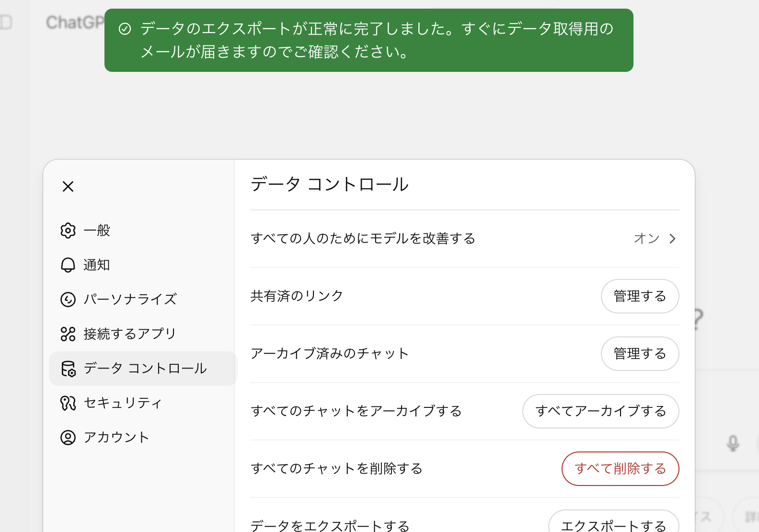Click 管理する for 共有済のリンク
The width and height of the screenshot is (759, 532).
tap(640, 296)
